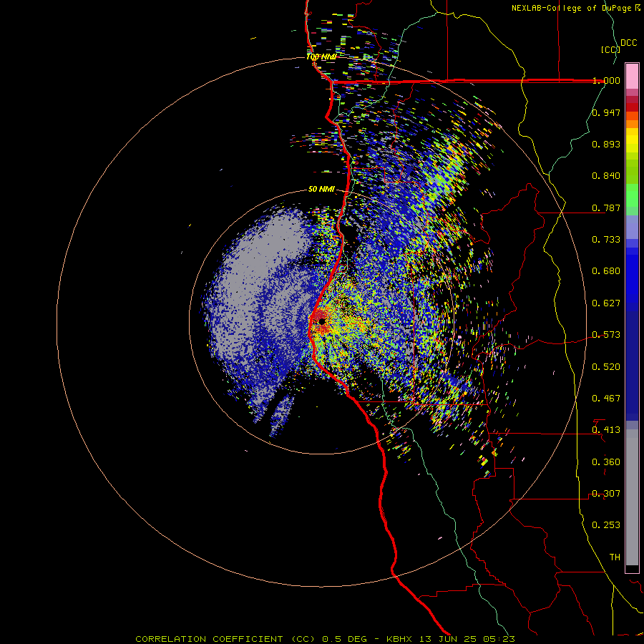Select the 0.680 legend value
This screenshot has width=644, height=644.
click(x=606, y=271)
